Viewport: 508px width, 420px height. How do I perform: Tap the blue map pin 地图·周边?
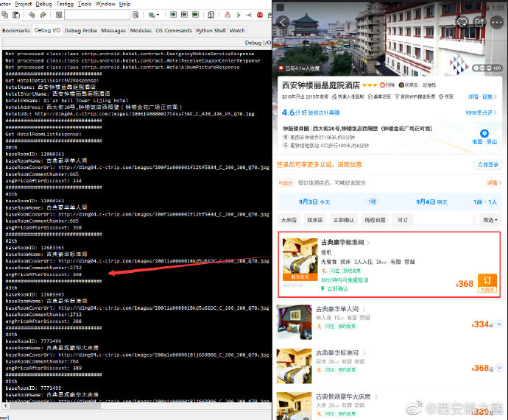coord(484,137)
